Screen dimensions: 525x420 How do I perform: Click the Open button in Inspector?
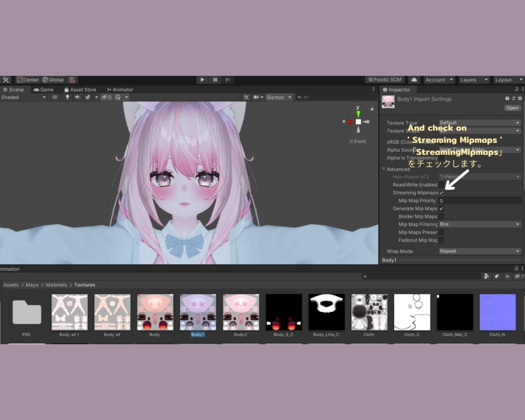tap(512, 108)
